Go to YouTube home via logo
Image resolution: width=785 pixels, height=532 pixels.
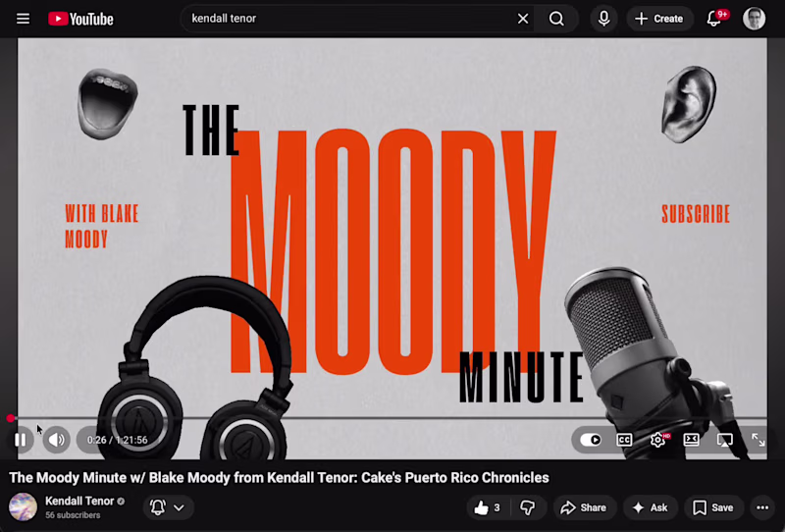tap(81, 19)
